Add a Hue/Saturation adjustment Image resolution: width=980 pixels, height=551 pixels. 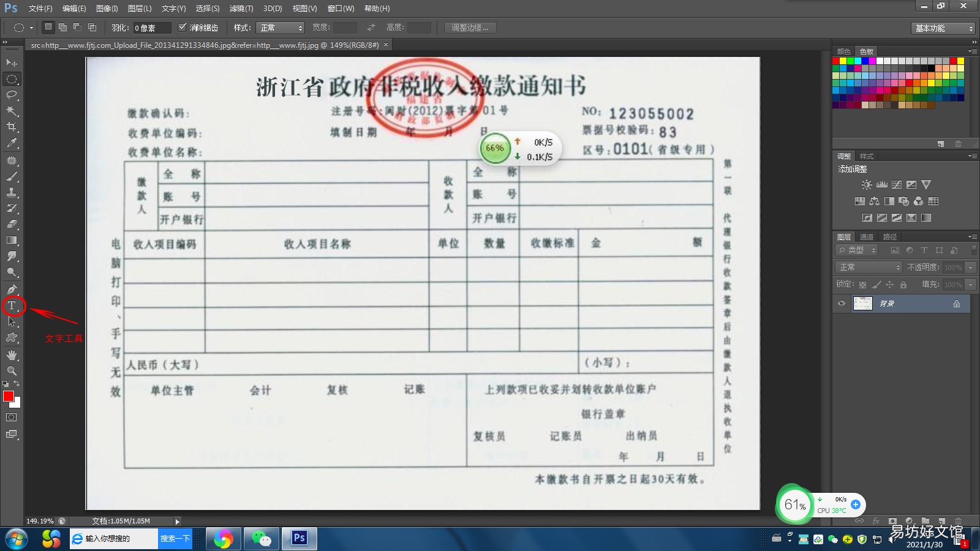(860, 201)
